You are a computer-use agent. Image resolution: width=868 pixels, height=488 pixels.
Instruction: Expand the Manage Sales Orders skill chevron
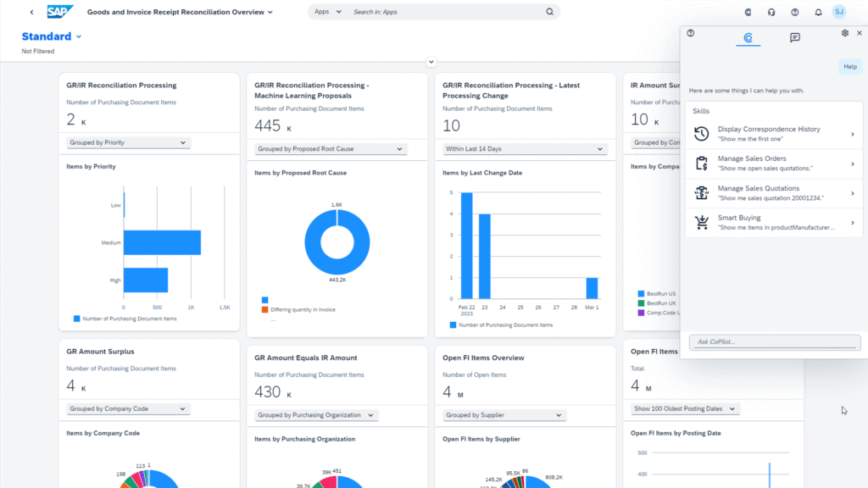853,164
